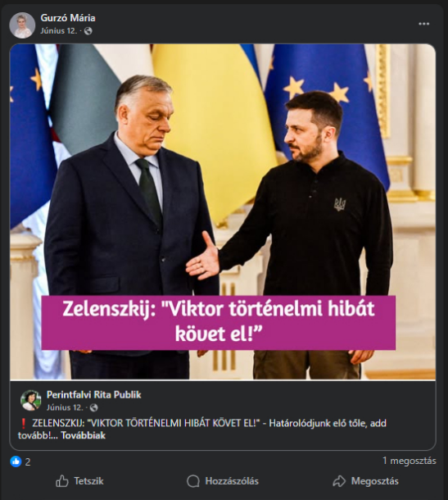Click the speech bubble comment icon

[x=193, y=481]
